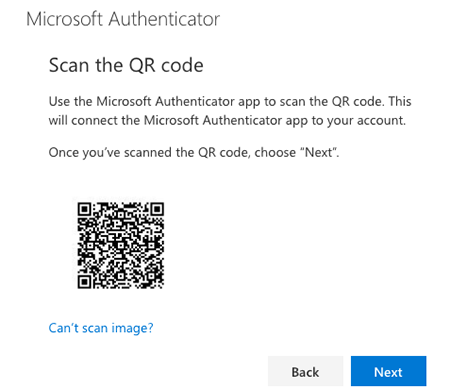This screenshot has width=450, height=389.
Task: Click the word "QR" in the heading
Action: [142, 65]
